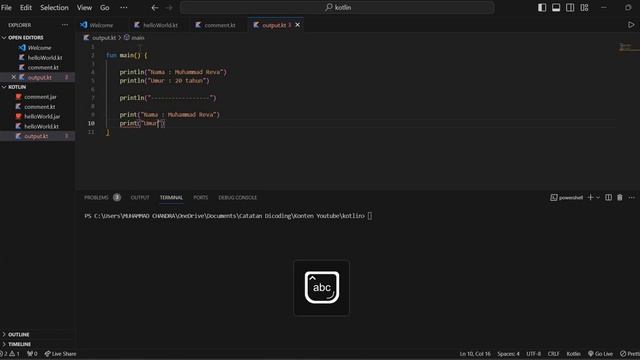
Task: Open the Edit menu
Action: tap(26, 7)
